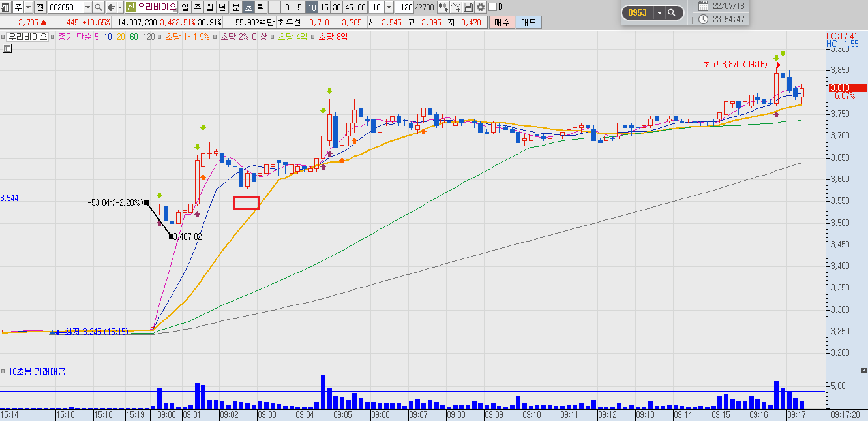Screen dimensions: 868x421
Task: Click the red 매수 buy button
Action: (x=501, y=22)
